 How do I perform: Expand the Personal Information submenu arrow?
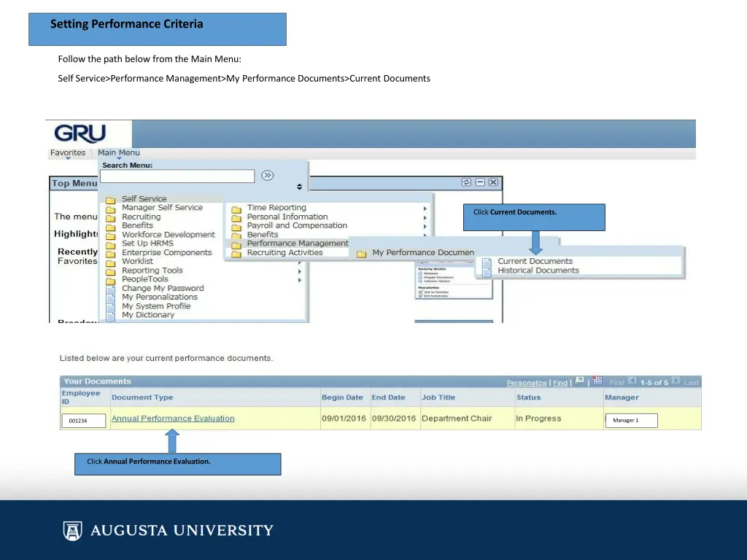[x=425, y=217]
